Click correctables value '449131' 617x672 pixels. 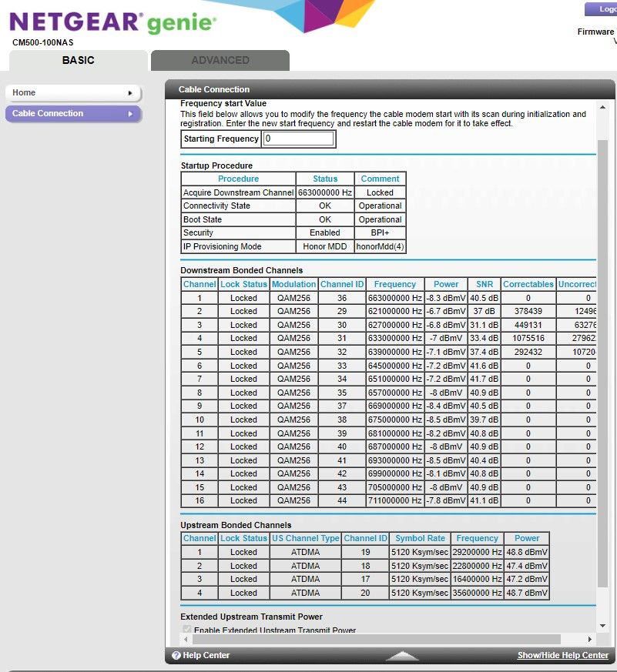click(x=528, y=325)
